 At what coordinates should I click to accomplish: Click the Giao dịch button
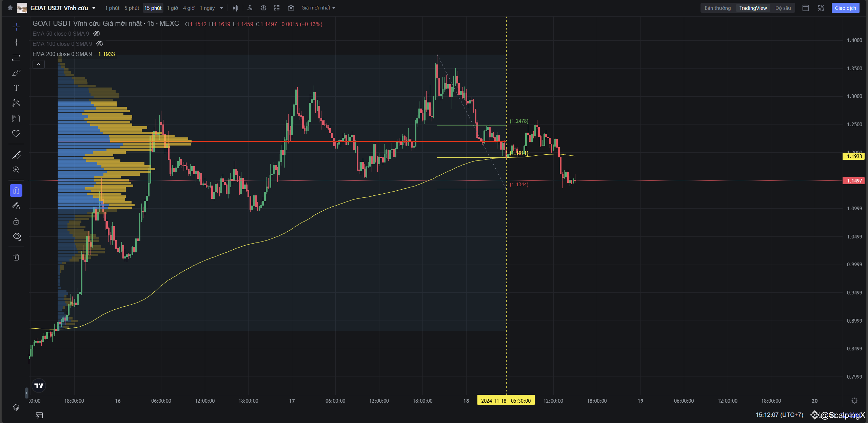845,7
